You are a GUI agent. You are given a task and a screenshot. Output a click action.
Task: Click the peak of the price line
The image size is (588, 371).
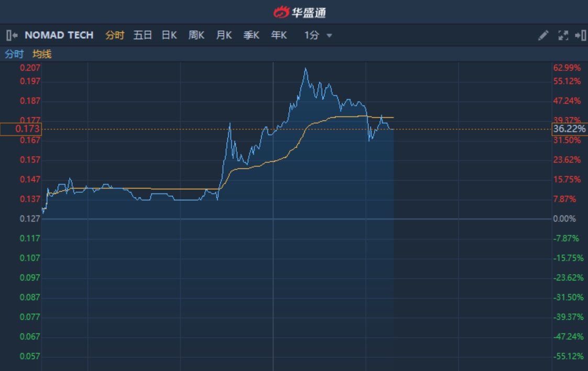[305, 69]
